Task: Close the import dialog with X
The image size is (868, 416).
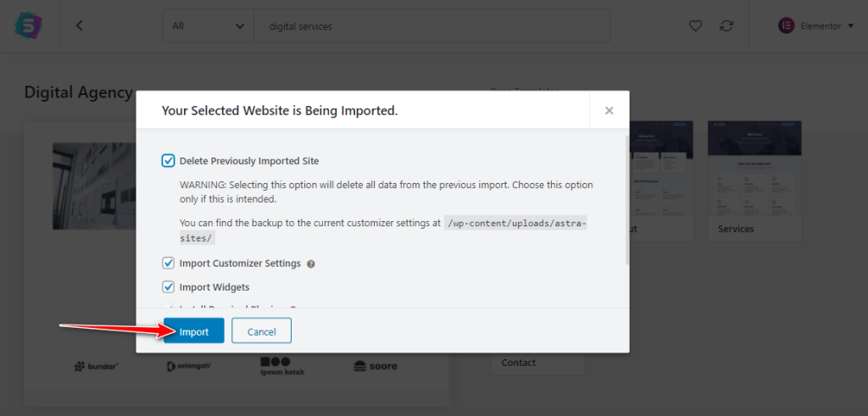Action: 609,111
